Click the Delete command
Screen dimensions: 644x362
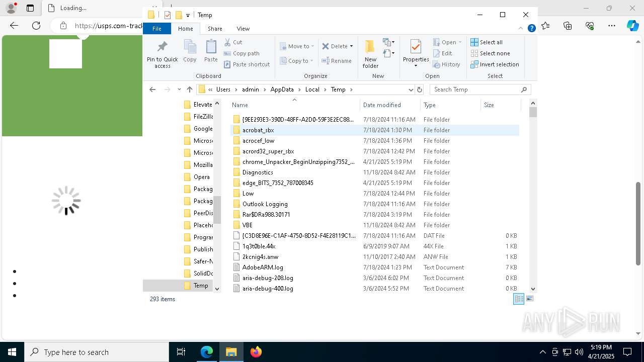337,46
